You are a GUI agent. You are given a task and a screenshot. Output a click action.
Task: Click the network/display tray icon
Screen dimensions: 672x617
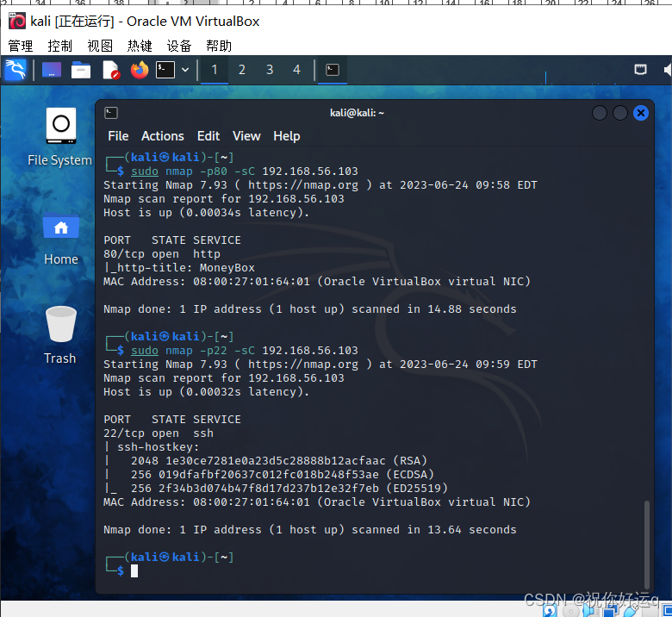click(x=640, y=70)
